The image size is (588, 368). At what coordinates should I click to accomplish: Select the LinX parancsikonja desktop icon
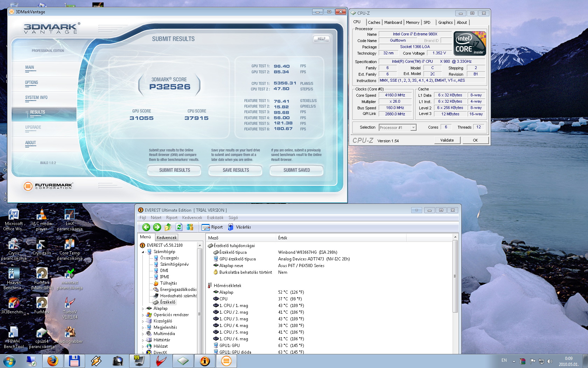click(70, 220)
